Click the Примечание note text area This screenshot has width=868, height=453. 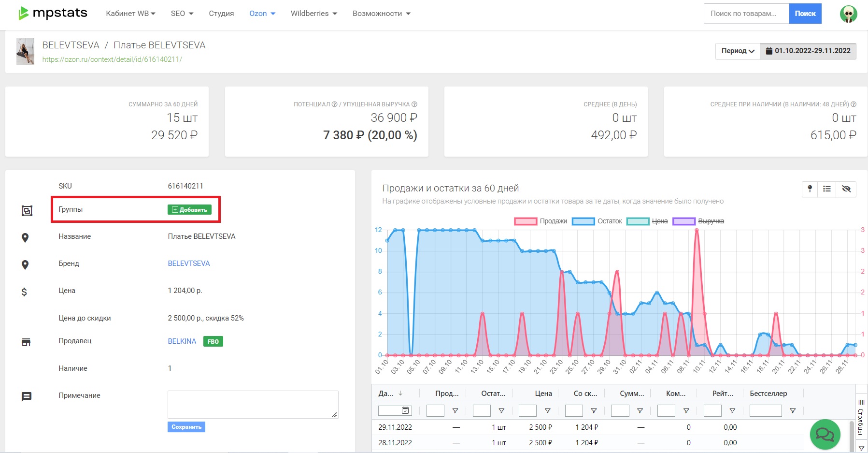[253, 404]
